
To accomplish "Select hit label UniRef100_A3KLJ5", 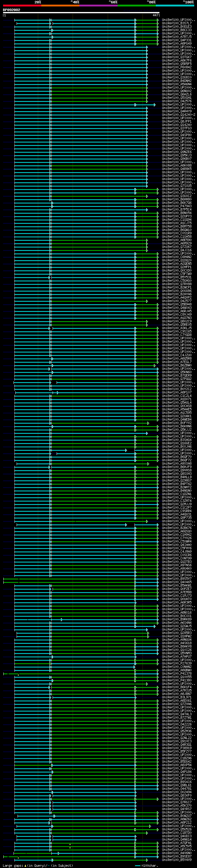I will 177,328.
